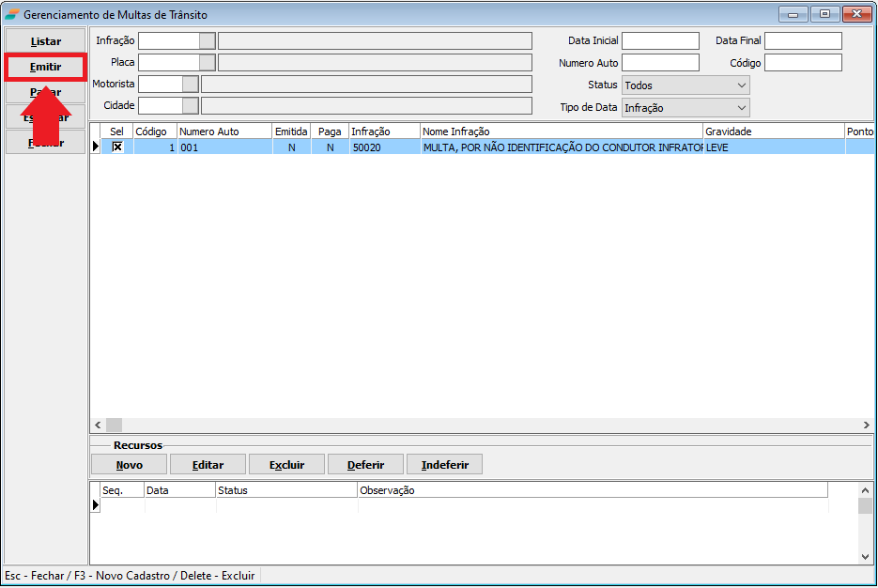Image resolution: width=878 pixels, height=588 pixels.
Task: Click the Listar button
Action: click(46, 42)
